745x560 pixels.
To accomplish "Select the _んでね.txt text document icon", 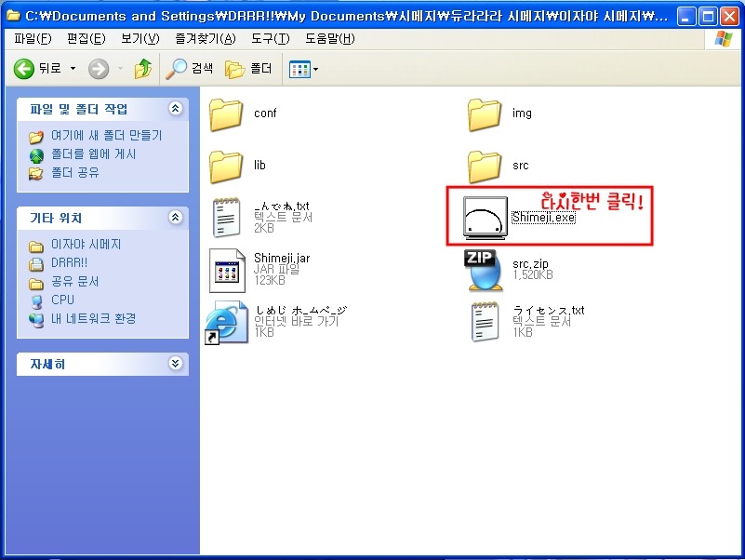I will tap(226, 218).
